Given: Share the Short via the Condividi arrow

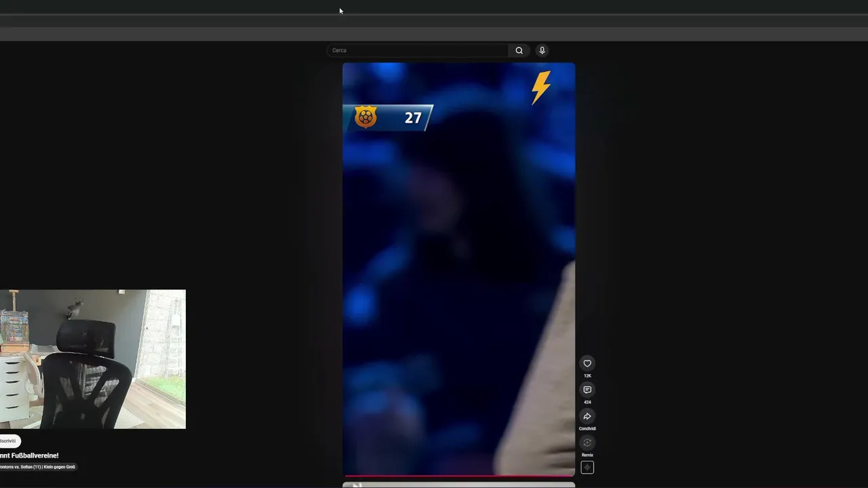Looking at the screenshot, I should pyautogui.click(x=587, y=416).
